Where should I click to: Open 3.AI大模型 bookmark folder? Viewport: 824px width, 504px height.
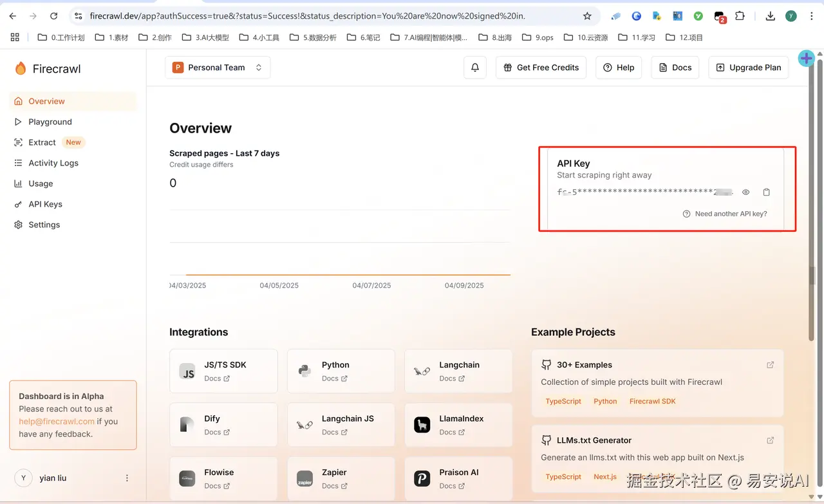click(x=205, y=37)
